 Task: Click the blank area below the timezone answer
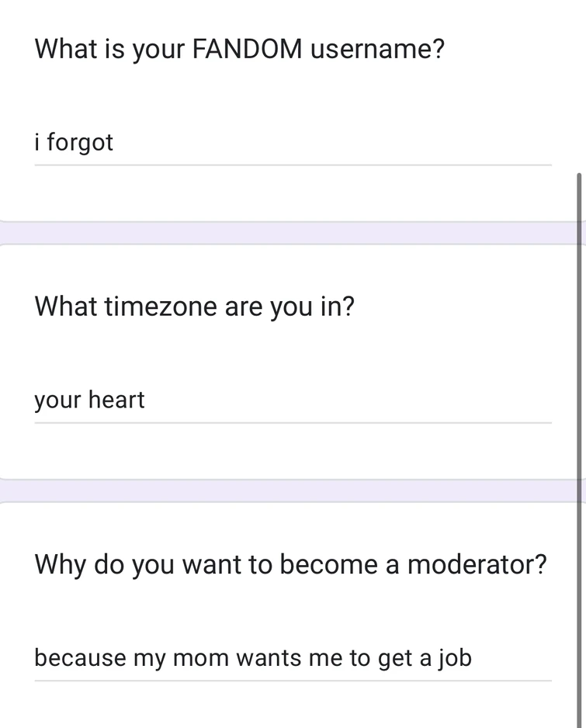coord(291,454)
